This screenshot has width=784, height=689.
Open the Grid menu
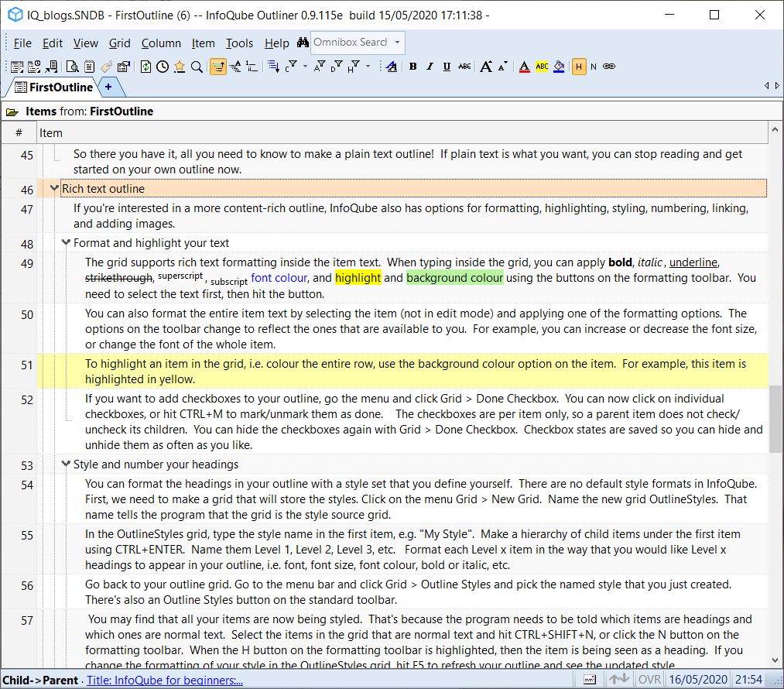point(119,43)
